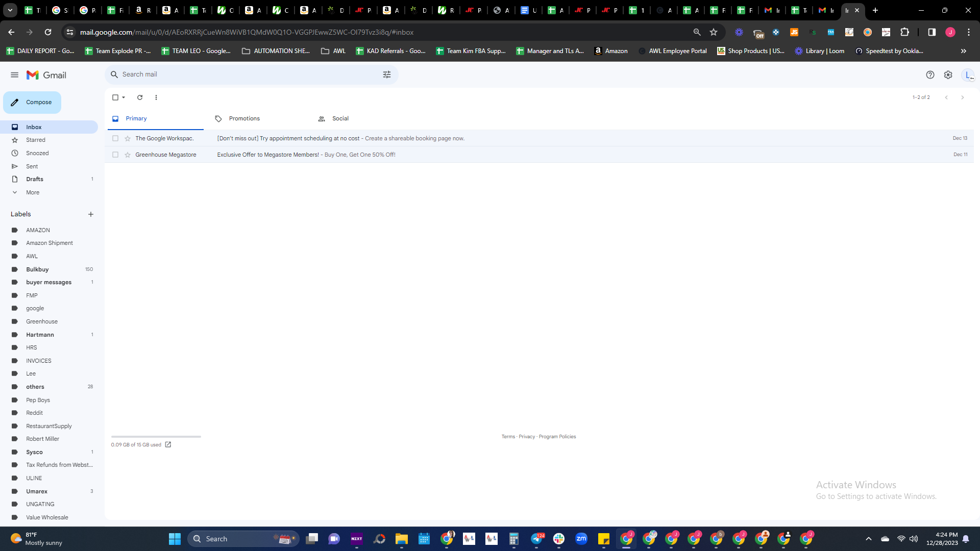Select the Greenhouse Megastore email checkbox
Image resolution: width=980 pixels, height=551 pixels.
pyautogui.click(x=115, y=155)
